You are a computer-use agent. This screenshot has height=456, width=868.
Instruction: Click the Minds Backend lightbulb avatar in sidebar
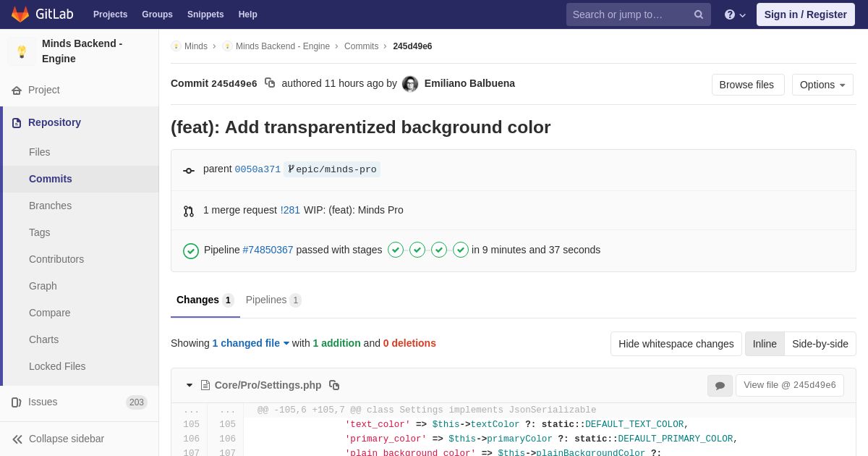tap(22, 51)
